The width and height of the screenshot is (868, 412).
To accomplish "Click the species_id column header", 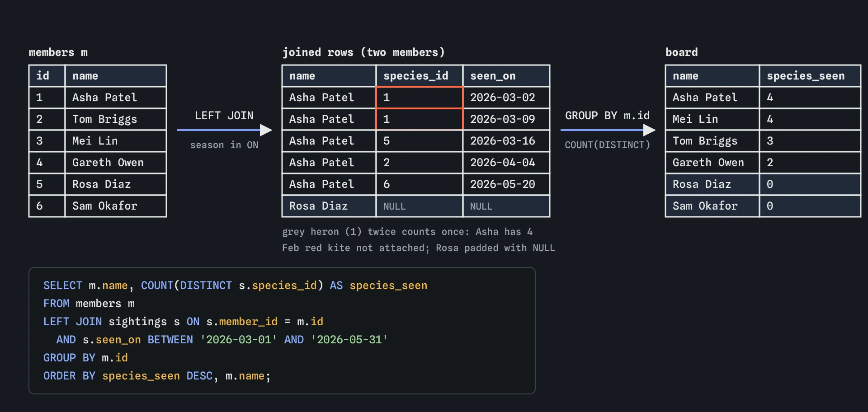I will [420, 76].
